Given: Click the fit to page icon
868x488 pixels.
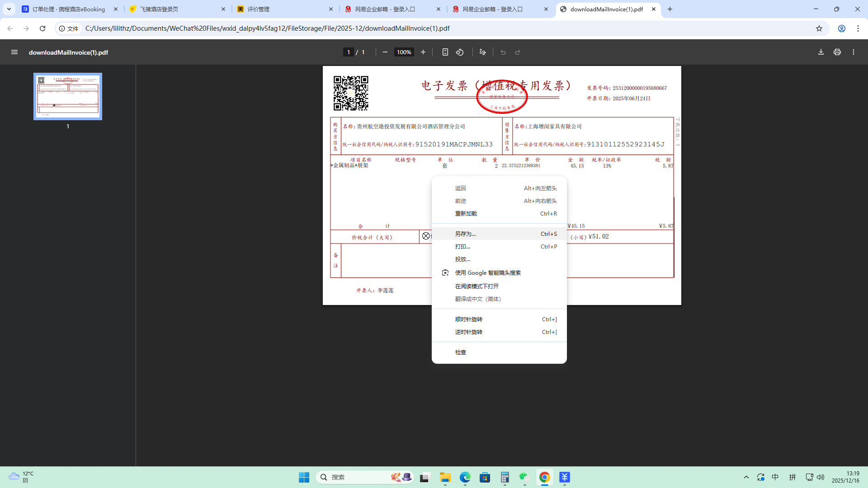Looking at the screenshot, I should point(445,52).
